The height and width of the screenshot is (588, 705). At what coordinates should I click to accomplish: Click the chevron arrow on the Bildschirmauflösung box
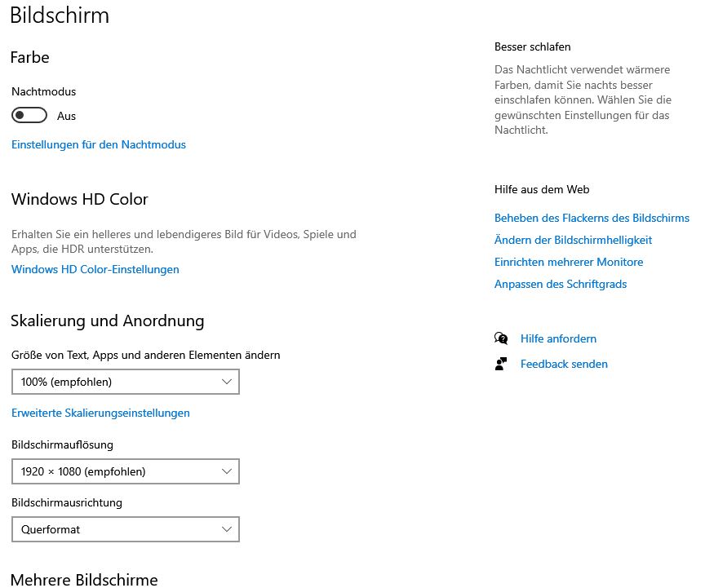click(x=228, y=471)
